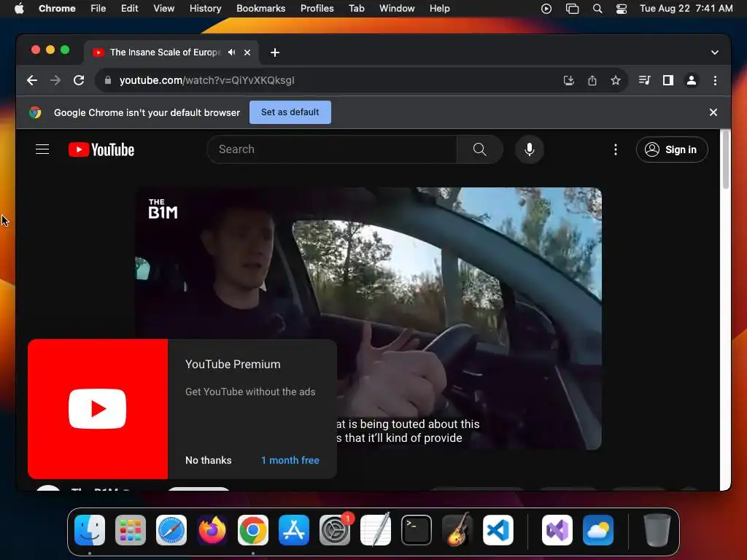Image resolution: width=747 pixels, height=560 pixels.
Task: Go back with Chrome's back arrow
Action: click(32, 80)
